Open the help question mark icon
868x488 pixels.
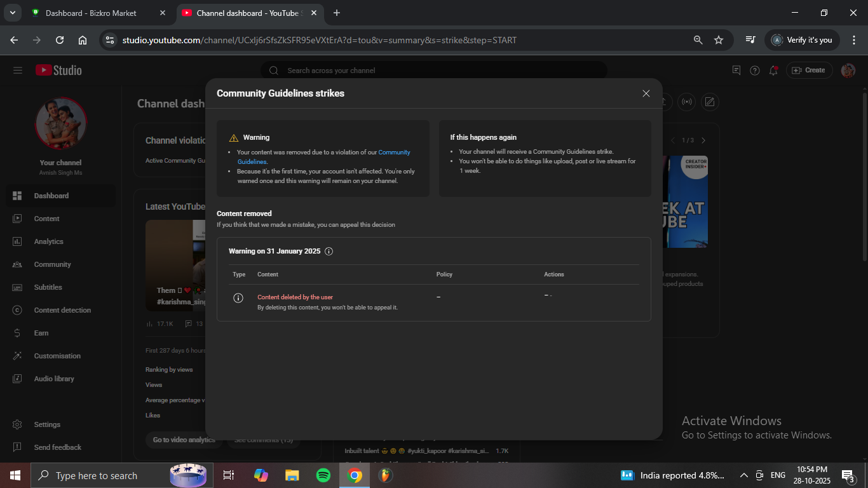click(x=755, y=71)
